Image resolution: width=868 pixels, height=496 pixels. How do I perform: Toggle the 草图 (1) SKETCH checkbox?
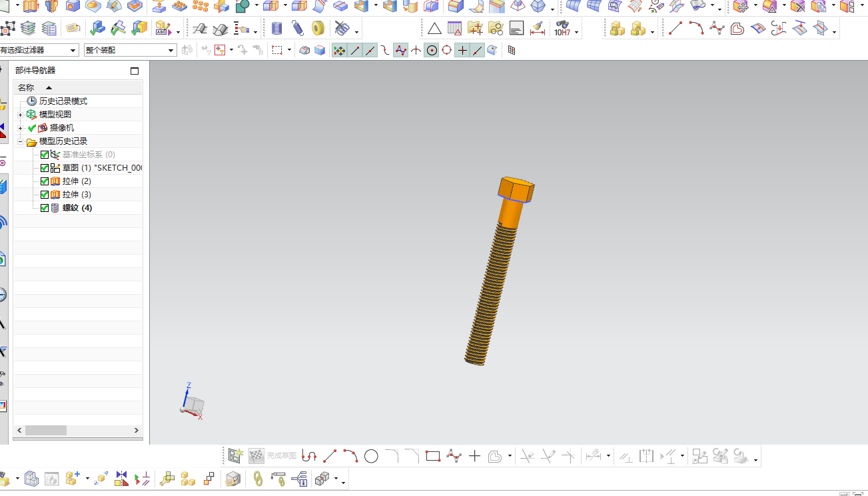(x=45, y=168)
